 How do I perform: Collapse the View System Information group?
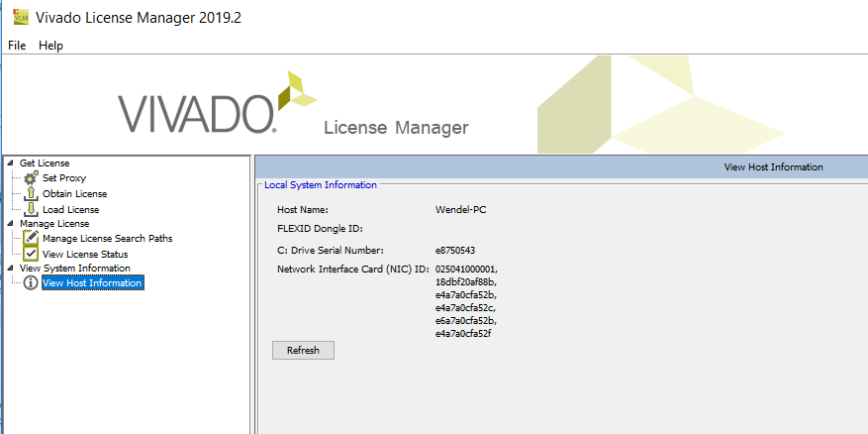[10, 269]
